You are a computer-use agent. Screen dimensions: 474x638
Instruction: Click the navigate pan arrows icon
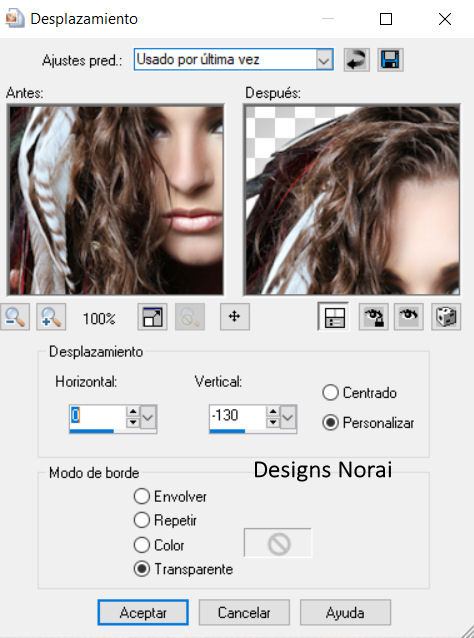tap(234, 317)
